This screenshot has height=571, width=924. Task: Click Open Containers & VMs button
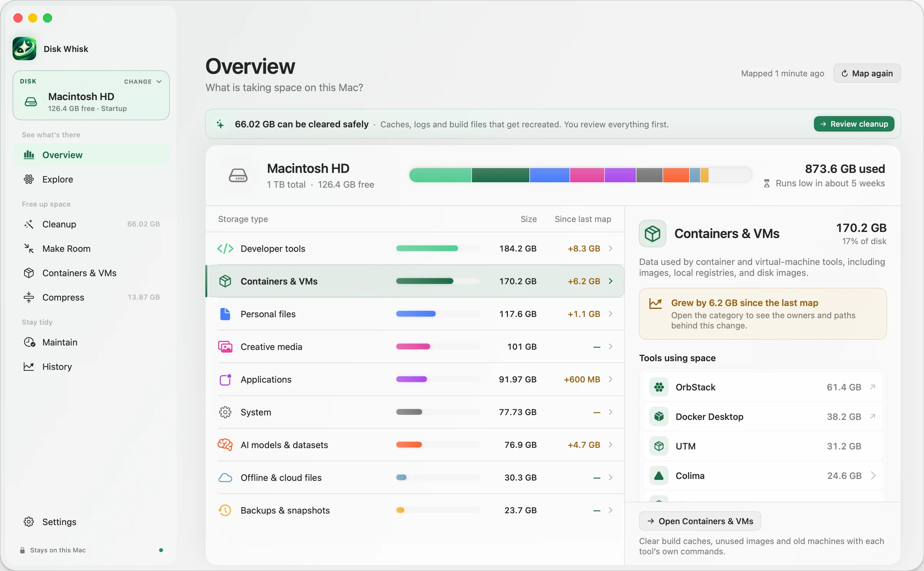tap(700, 521)
